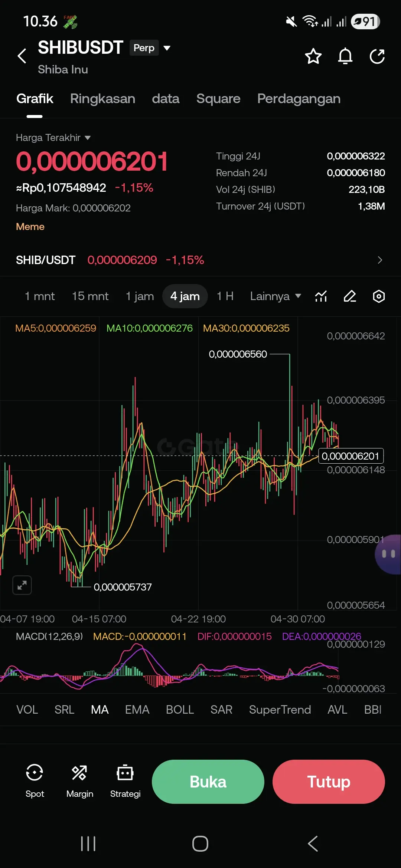Tap MACD(12,26,9) indicator label
401x868 pixels.
pyautogui.click(x=49, y=636)
